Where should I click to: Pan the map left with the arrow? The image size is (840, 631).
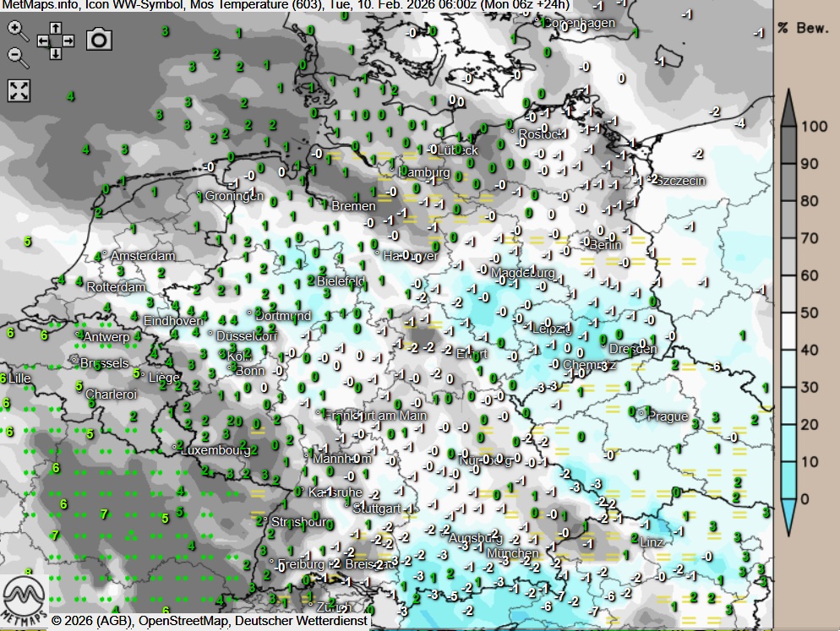pos(42,40)
